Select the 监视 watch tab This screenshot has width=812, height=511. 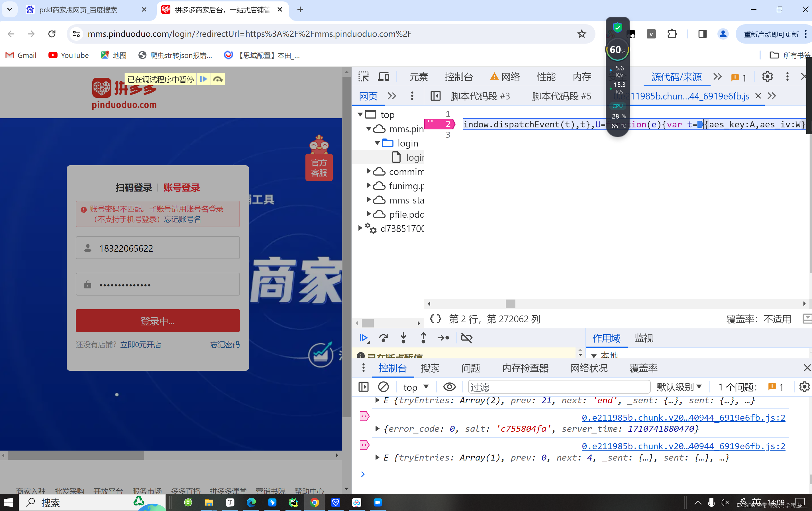(643, 338)
